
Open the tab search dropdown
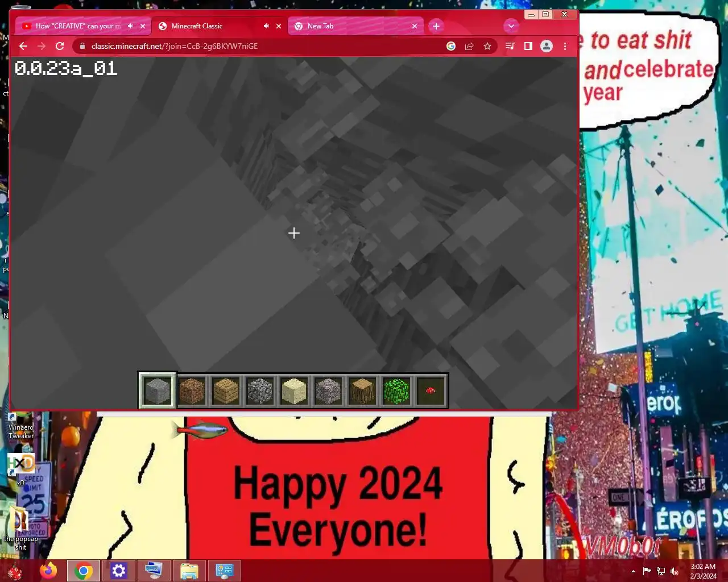pyautogui.click(x=511, y=26)
